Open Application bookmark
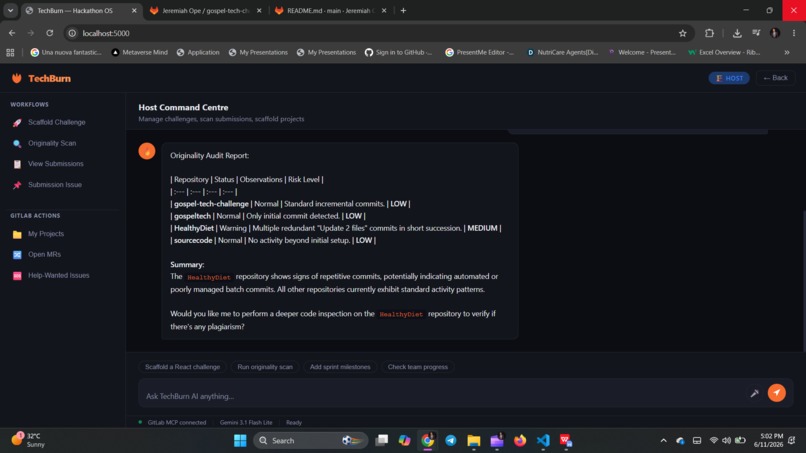This screenshot has height=453, width=806. point(198,52)
